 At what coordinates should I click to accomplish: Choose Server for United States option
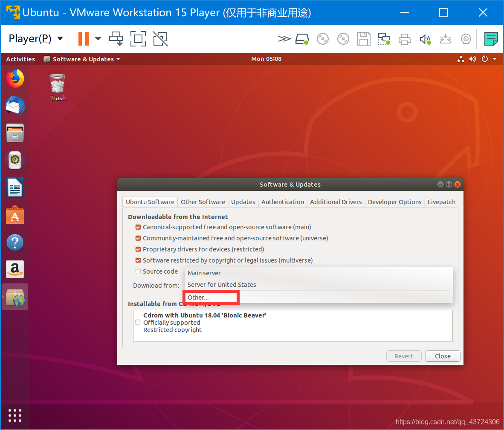coord(319,285)
